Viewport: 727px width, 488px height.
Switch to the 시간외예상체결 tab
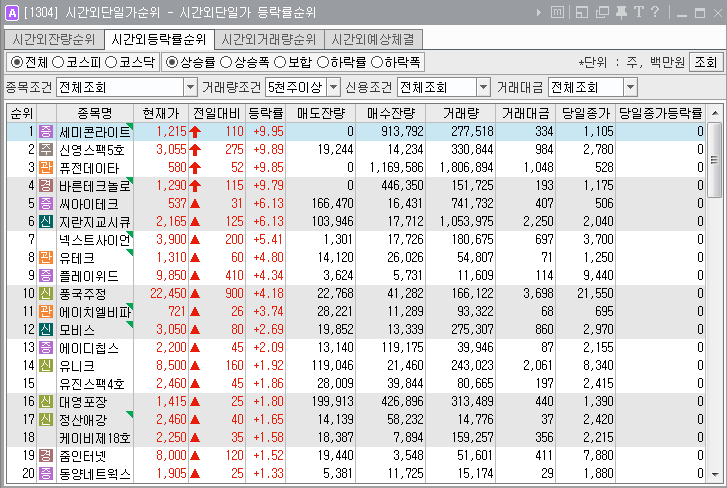[373, 39]
